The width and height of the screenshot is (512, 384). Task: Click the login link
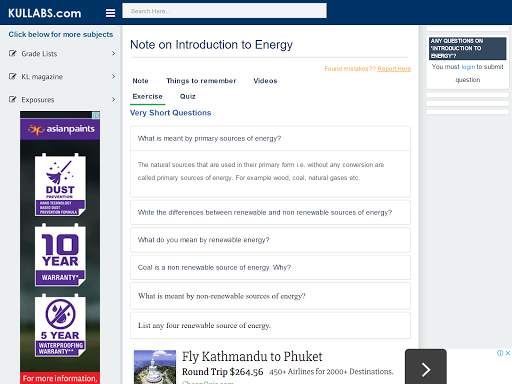[468, 67]
